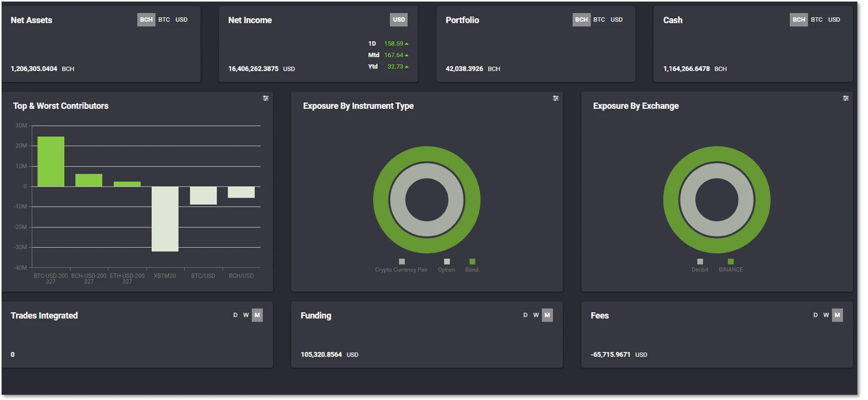868x400 pixels.
Task: Switch Net Assets to USD
Action: point(182,20)
